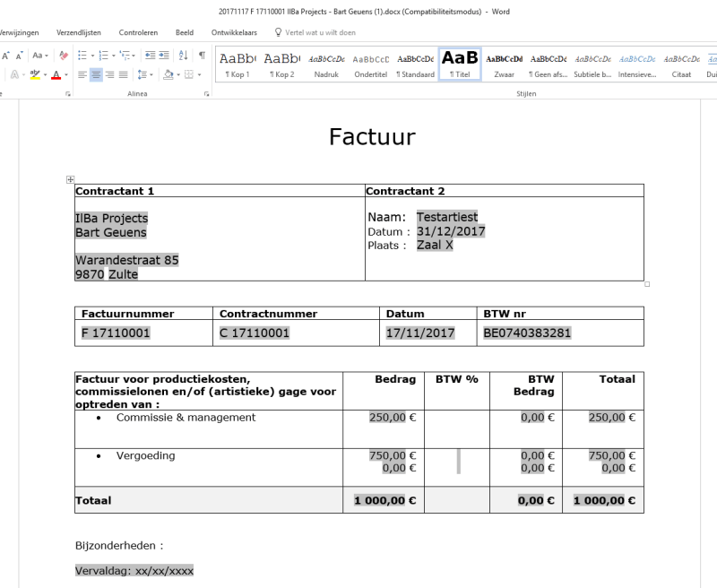Open shading color dropdown arrow
This screenshot has width=717, height=588.
[x=178, y=74]
